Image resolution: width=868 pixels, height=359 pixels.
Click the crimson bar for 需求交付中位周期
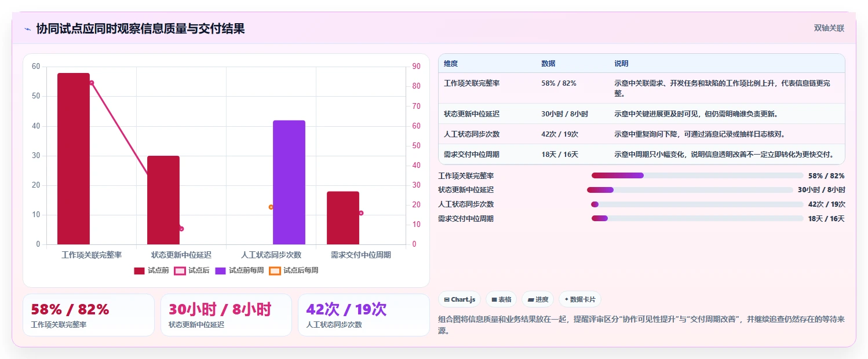pyautogui.click(x=343, y=218)
